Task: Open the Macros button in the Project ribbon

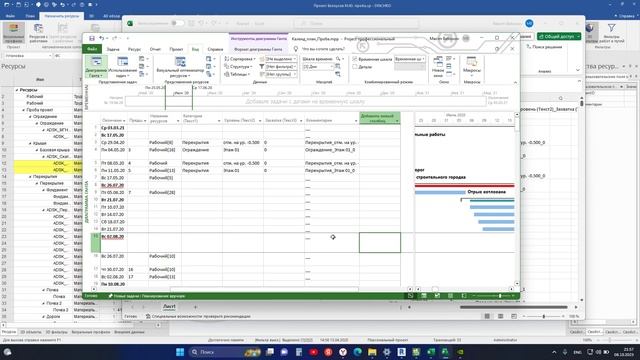Action: tap(472, 67)
